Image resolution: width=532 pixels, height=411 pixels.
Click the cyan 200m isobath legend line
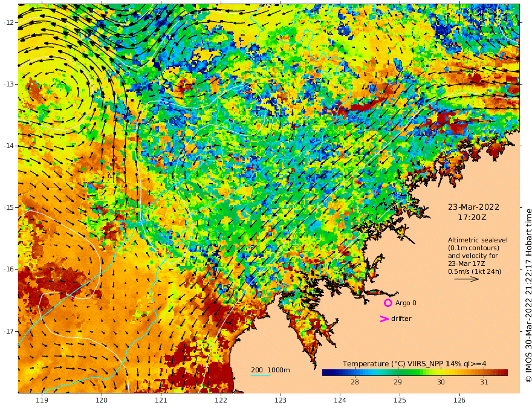(x=261, y=375)
